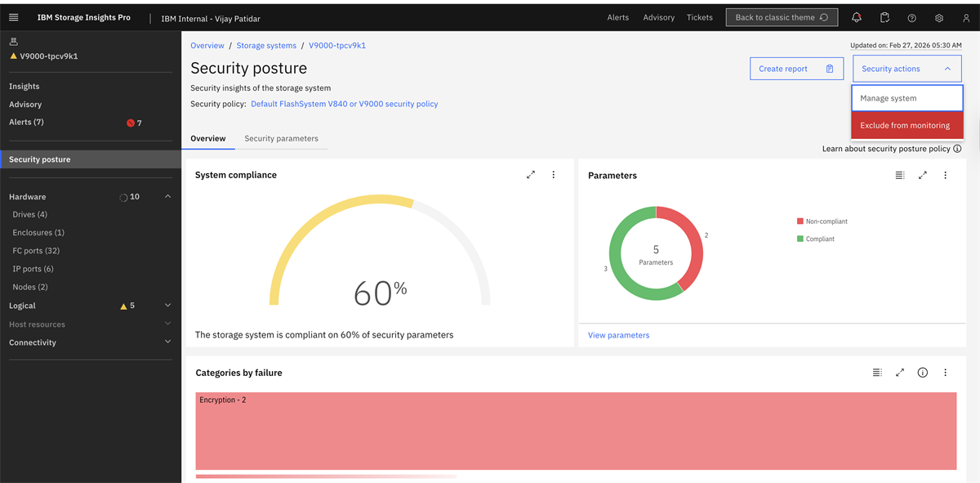Open the user profile icon
980x483 pixels.
tap(966, 17)
